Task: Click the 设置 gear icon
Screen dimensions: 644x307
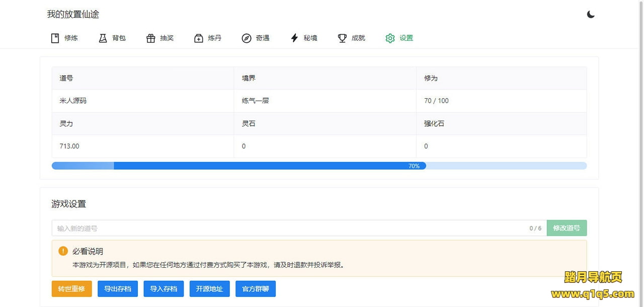Action: coord(390,38)
